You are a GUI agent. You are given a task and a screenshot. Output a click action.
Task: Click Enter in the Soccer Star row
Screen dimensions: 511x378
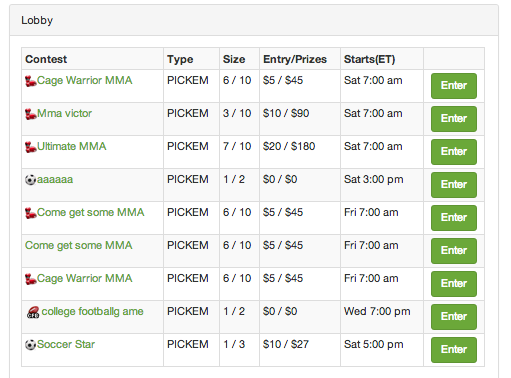pos(454,350)
